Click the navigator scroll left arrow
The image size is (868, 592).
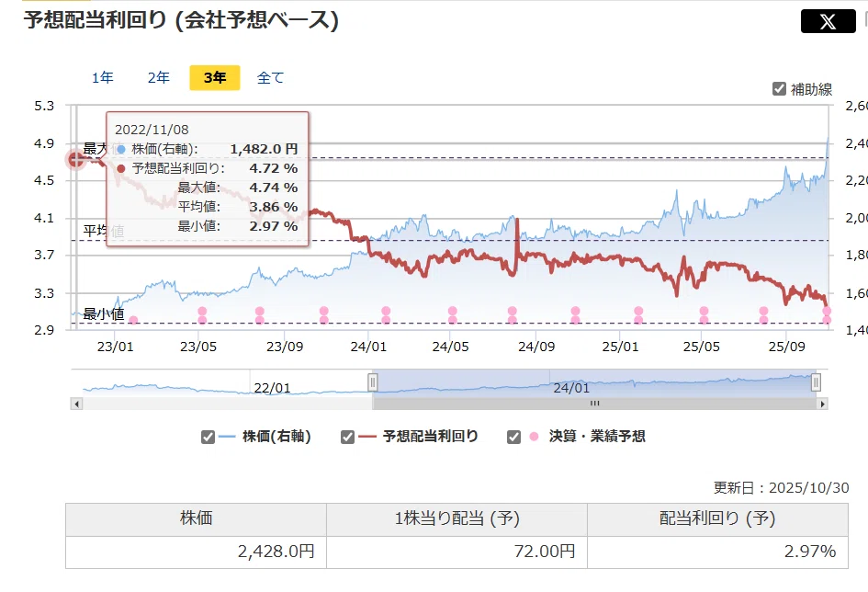77,404
